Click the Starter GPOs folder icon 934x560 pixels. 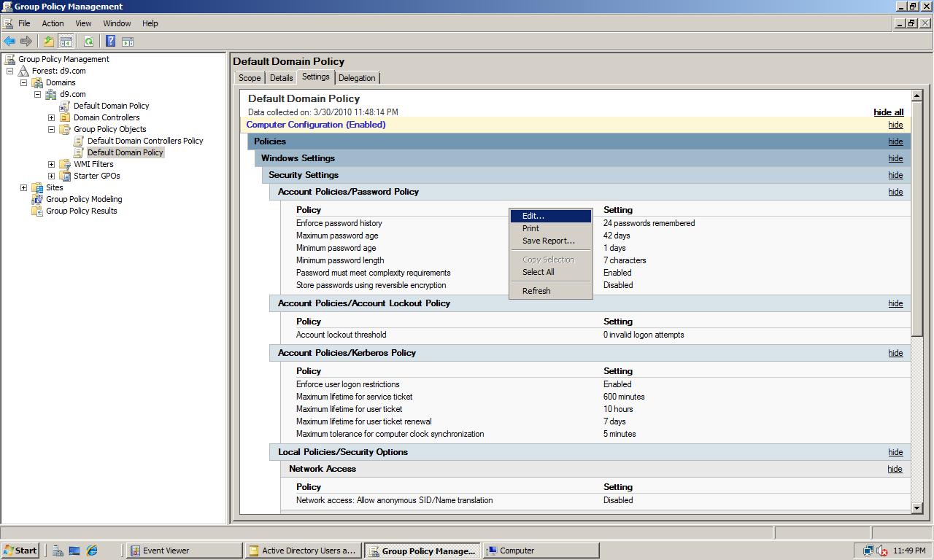(65, 176)
